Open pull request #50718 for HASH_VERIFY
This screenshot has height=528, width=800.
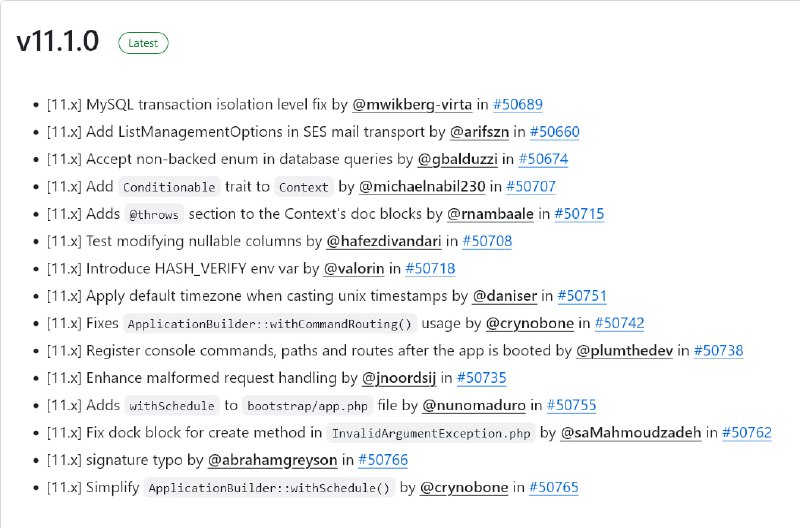430,269
